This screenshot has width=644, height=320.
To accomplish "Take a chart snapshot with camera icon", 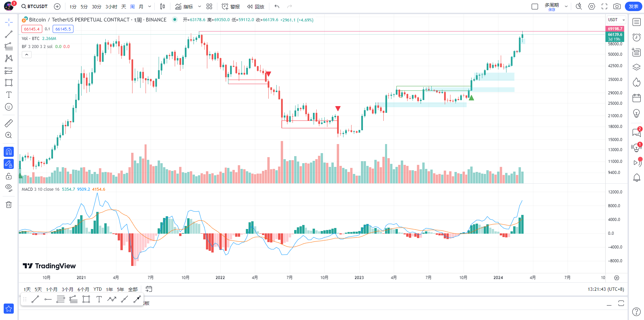I will coord(617,6).
